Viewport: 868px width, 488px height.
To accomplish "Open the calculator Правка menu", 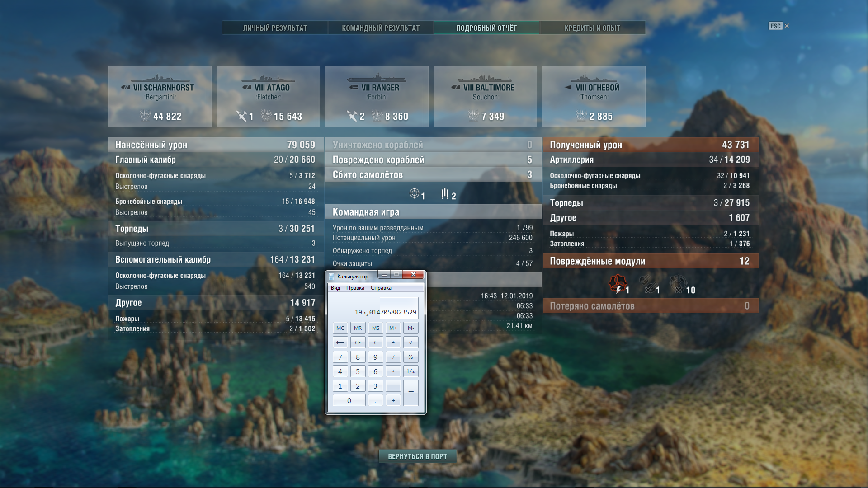I will tap(355, 288).
